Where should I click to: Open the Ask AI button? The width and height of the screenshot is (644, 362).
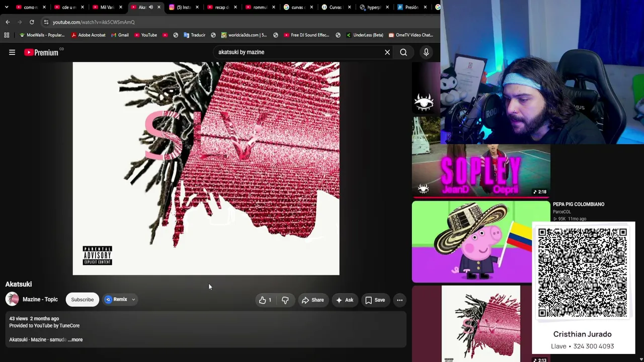(x=345, y=300)
